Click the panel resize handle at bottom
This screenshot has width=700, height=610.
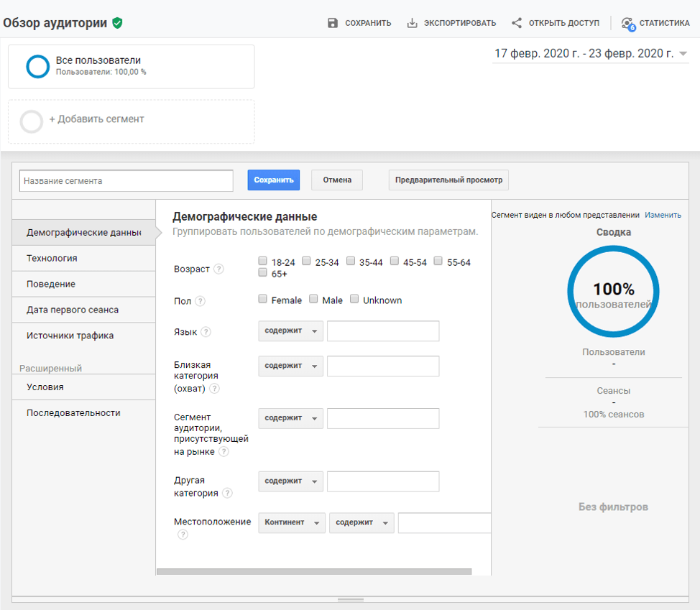coord(351,599)
